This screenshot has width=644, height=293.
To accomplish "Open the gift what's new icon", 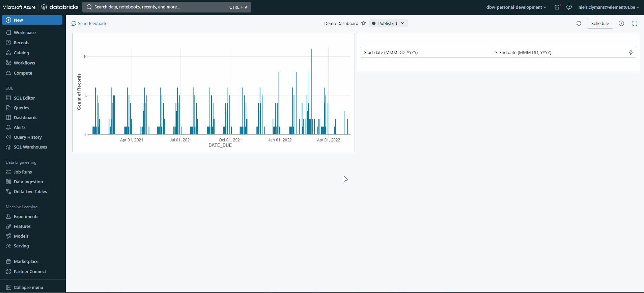I will coord(557,7).
